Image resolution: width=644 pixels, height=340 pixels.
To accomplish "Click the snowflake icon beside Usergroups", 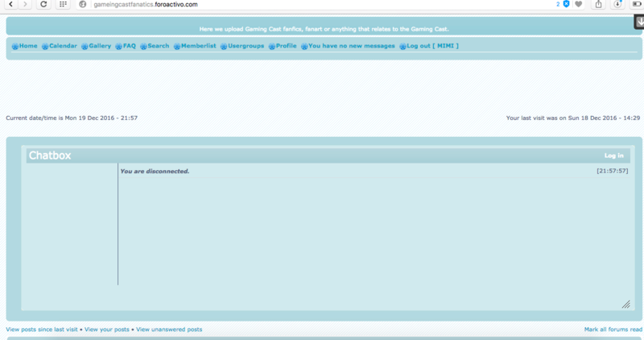I will pos(224,47).
